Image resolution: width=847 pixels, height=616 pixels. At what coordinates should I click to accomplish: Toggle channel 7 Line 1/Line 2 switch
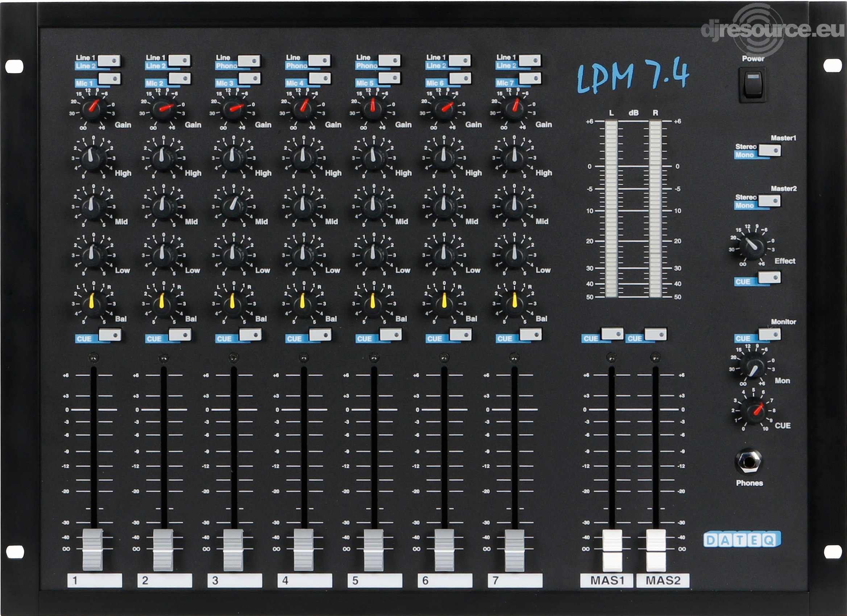pyautogui.click(x=530, y=60)
